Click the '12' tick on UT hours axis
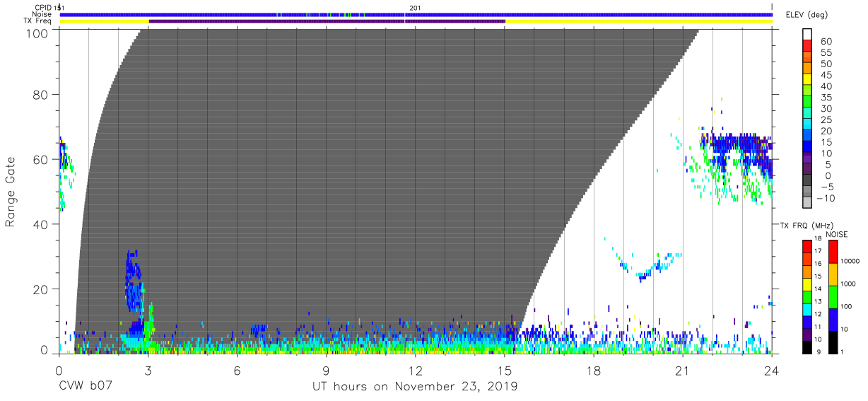This screenshot has width=868, height=401. pos(416,371)
